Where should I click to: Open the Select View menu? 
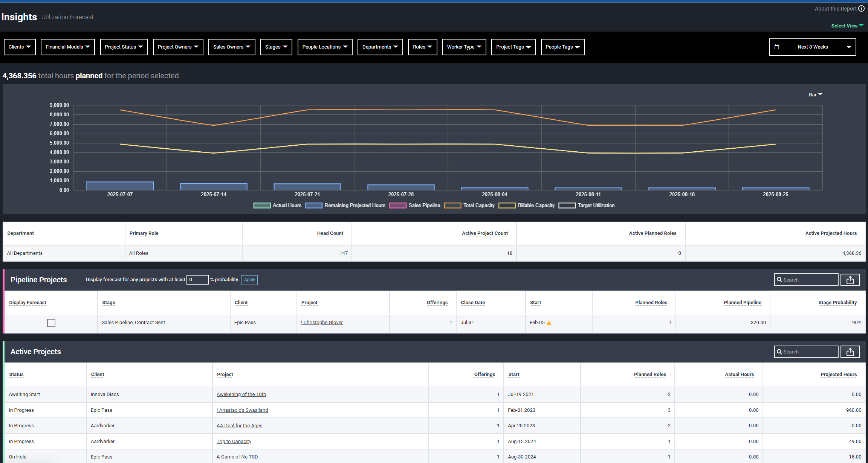pos(847,26)
